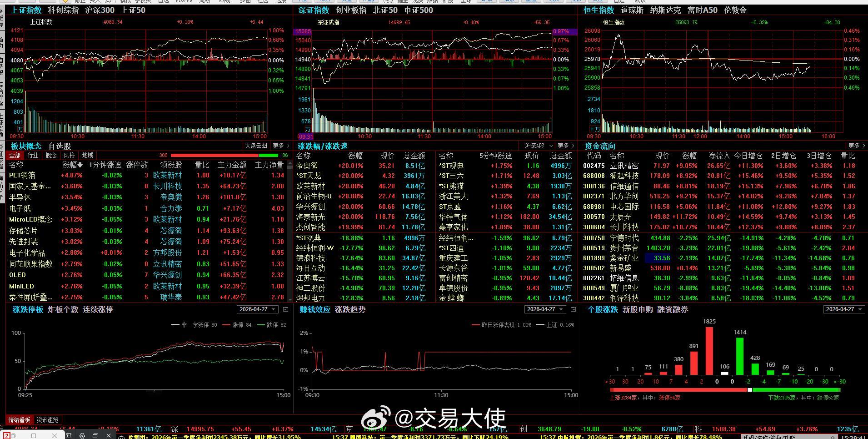Click the 1825 red bar in distribution chart

[x=709, y=350]
